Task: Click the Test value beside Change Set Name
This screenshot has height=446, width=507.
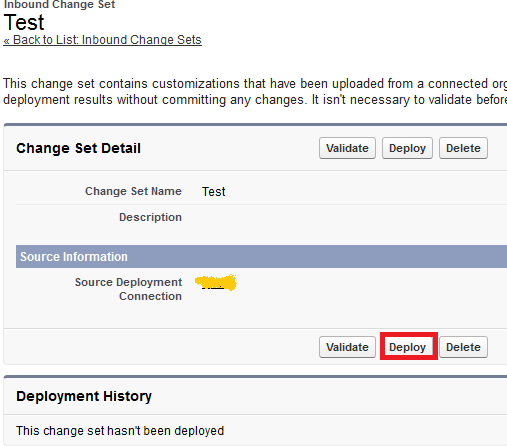Action: point(214,192)
